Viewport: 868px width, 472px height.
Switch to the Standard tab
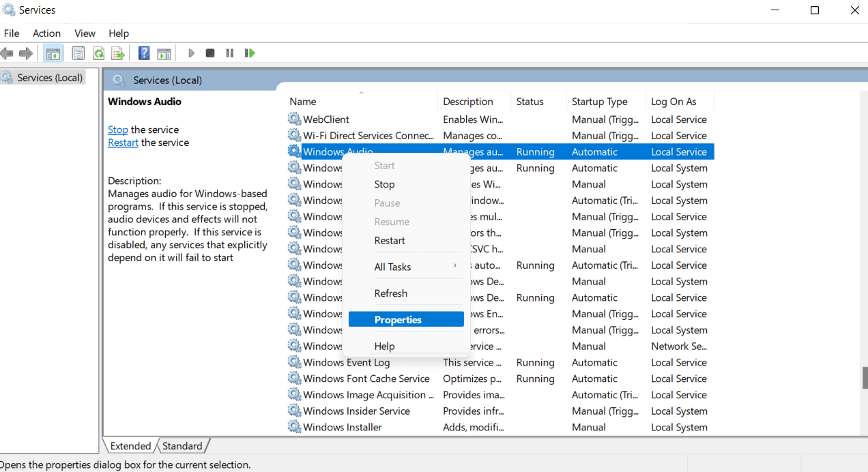[182, 446]
